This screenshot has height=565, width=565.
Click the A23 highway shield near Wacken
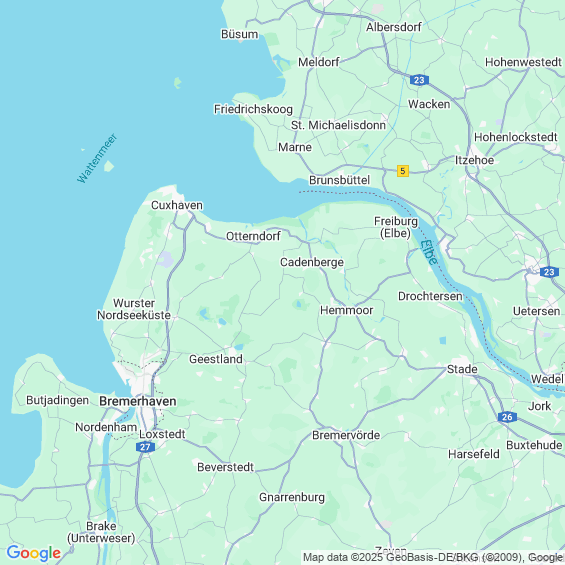click(419, 80)
